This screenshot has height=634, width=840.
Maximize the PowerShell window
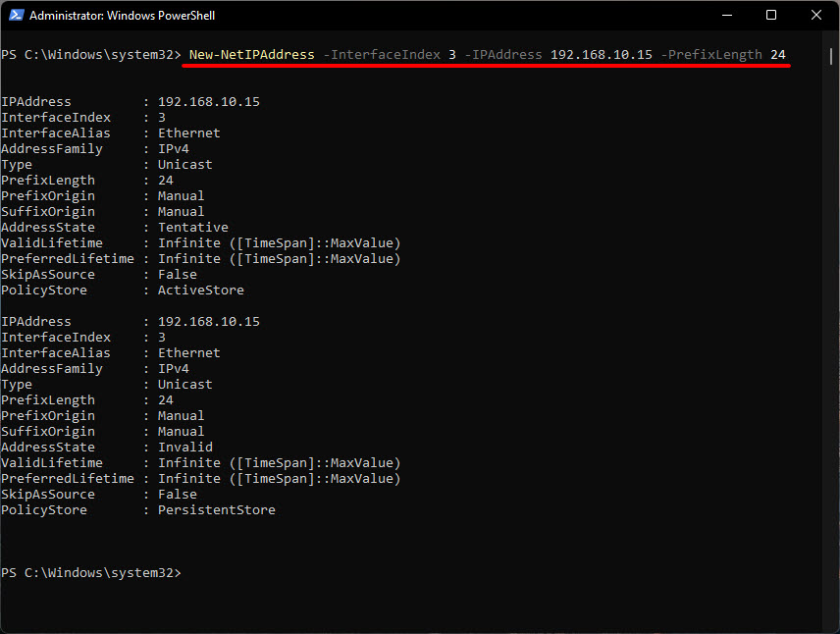pos(771,15)
